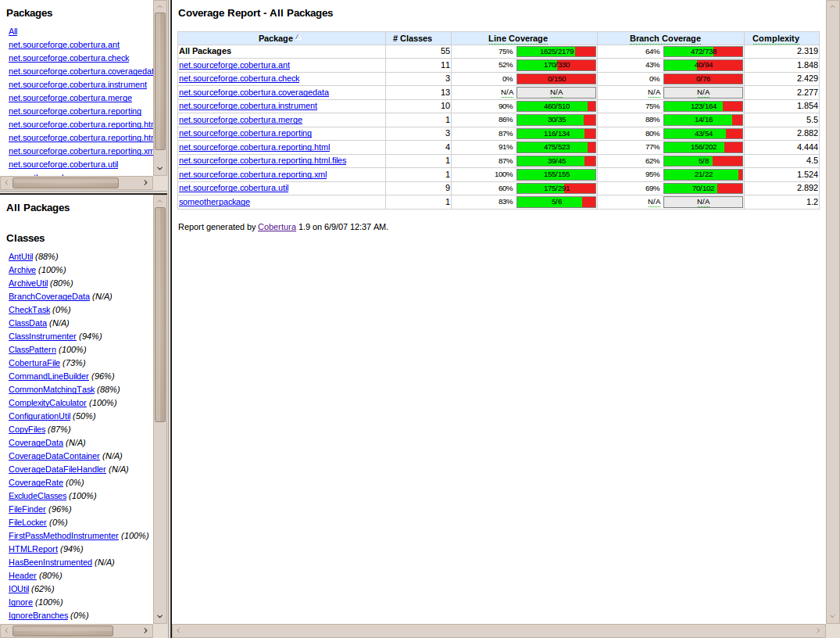Click the Package column sort arrow icon
840x638 pixels.
tap(297, 38)
